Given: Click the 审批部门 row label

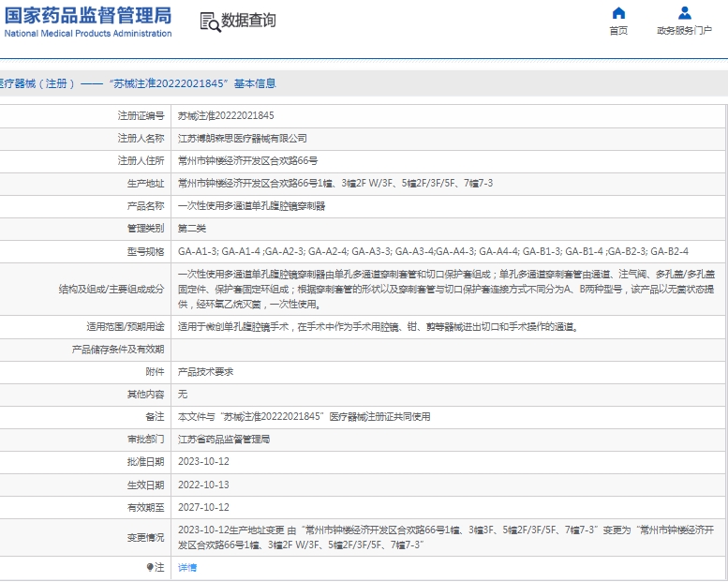Looking at the screenshot, I should (x=146, y=440).
